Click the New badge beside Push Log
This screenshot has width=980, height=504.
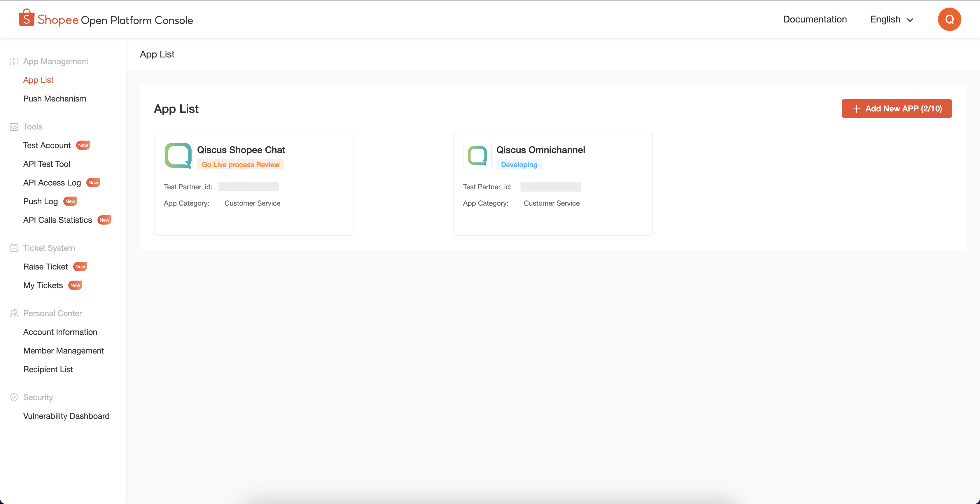tap(70, 201)
